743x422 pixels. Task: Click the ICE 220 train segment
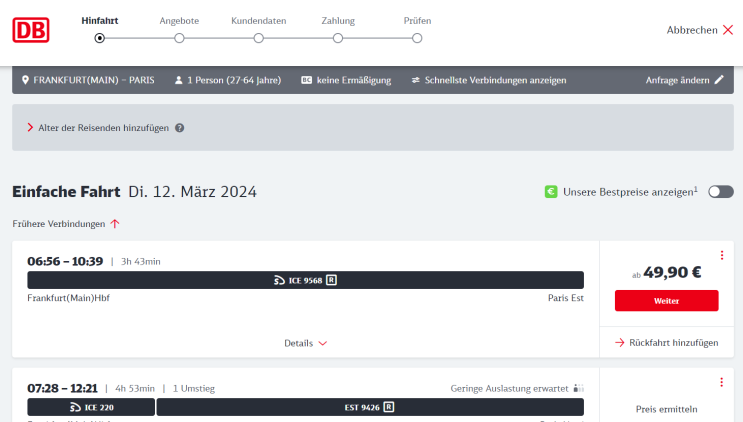point(91,407)
